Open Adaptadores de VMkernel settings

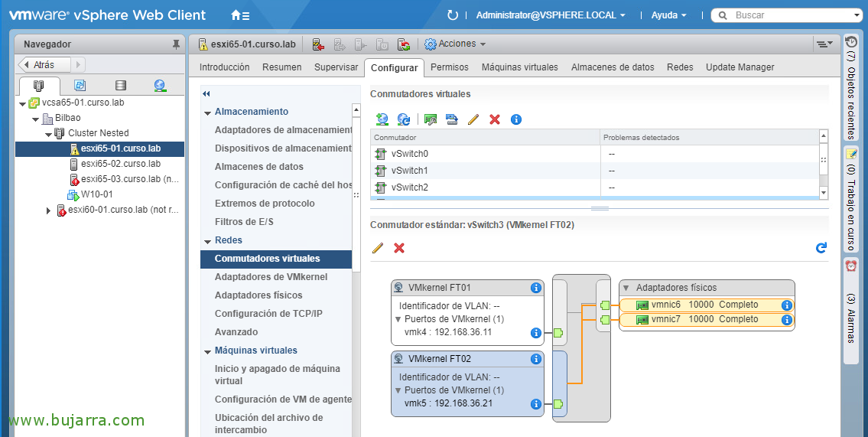click(x=271, y=277)
